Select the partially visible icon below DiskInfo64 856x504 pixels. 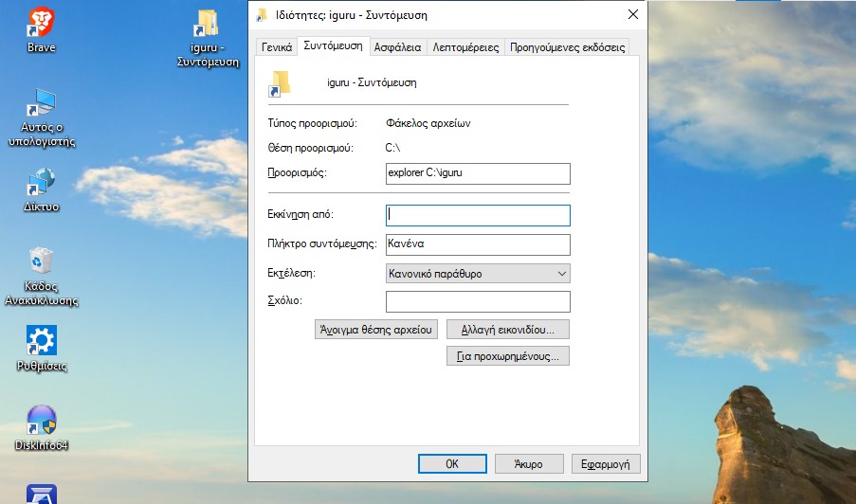(x=41, y=495)
